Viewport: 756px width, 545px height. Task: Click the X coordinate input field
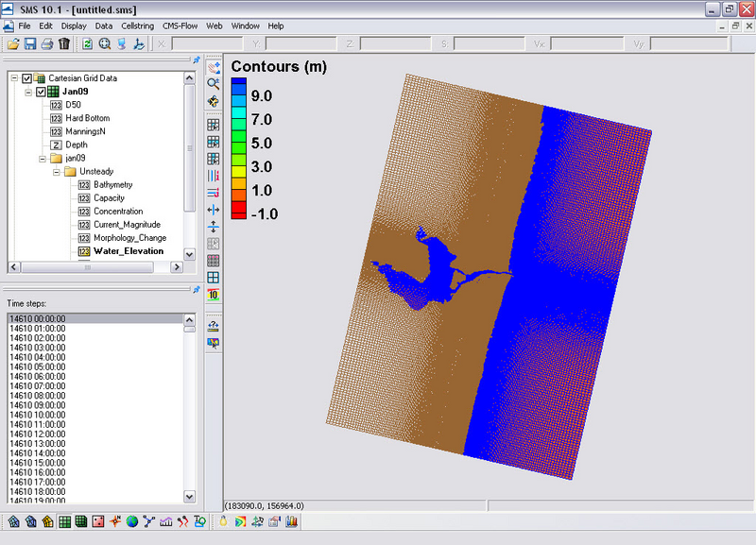(207, 44)
